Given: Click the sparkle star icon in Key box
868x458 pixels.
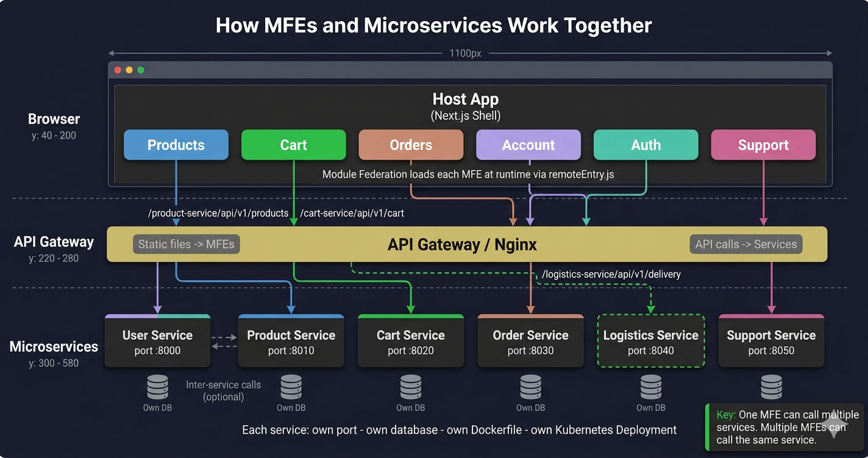Looking at the screenshot, I should pyautogui.click(x=834, y=423).
